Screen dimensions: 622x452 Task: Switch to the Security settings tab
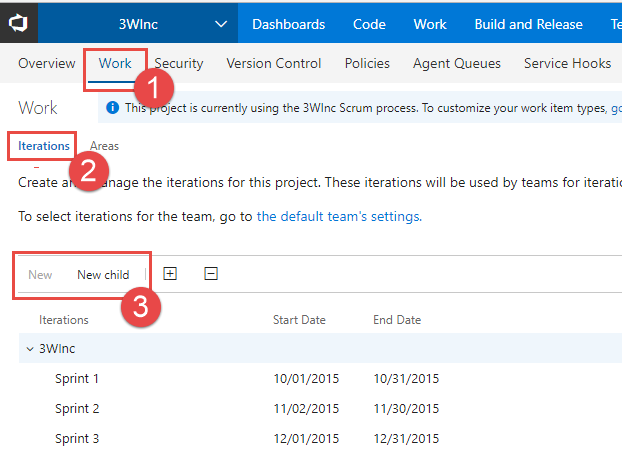tap(179, 63)
